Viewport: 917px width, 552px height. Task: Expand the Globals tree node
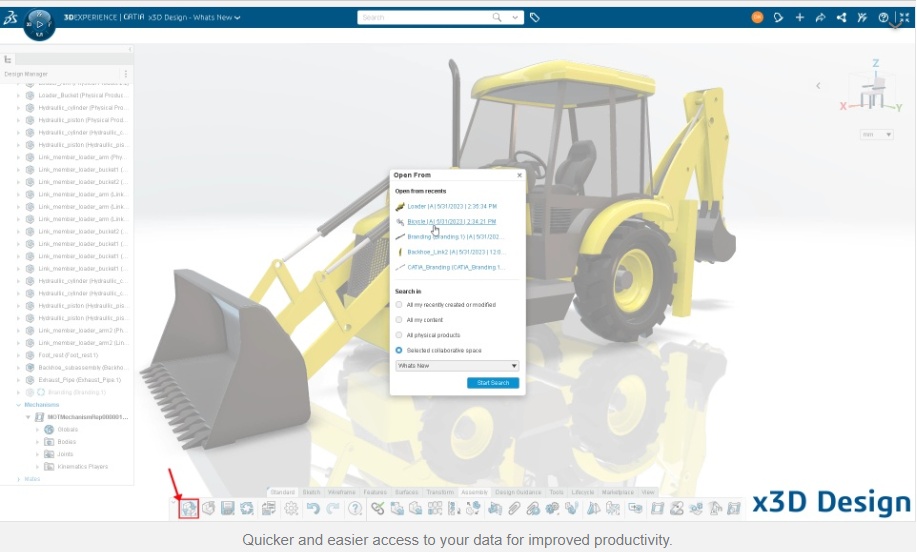pos(37,429)
